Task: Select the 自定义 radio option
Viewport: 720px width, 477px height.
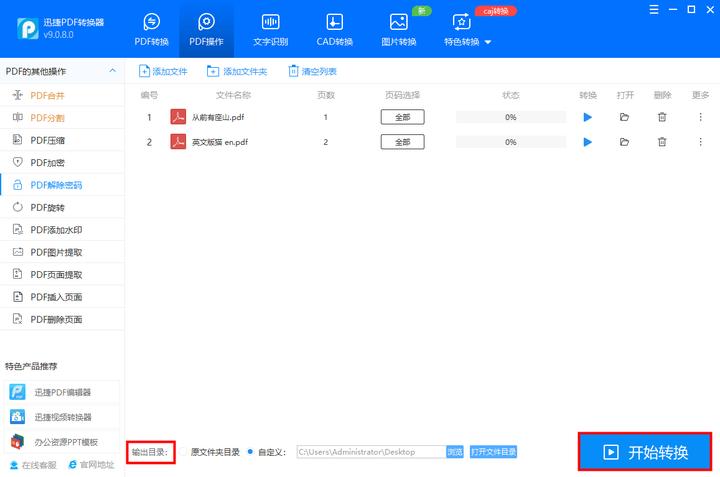Action: point(250,452)
